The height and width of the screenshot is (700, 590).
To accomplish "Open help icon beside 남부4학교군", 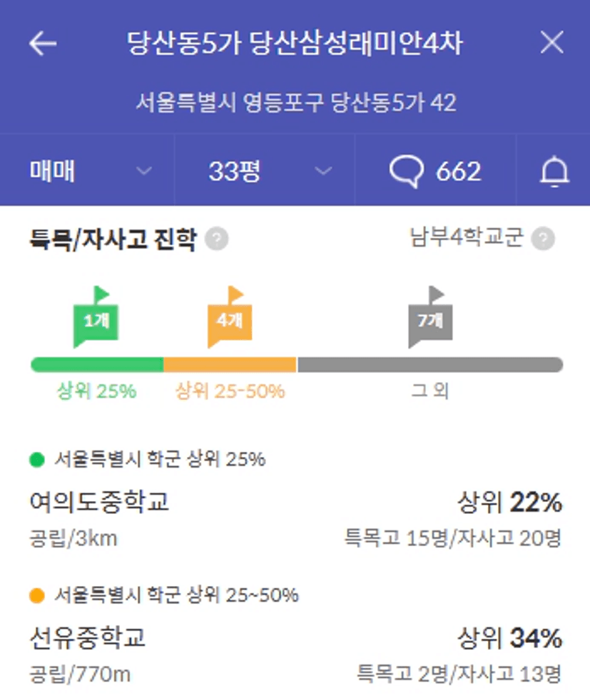I will tap(543, 239).
